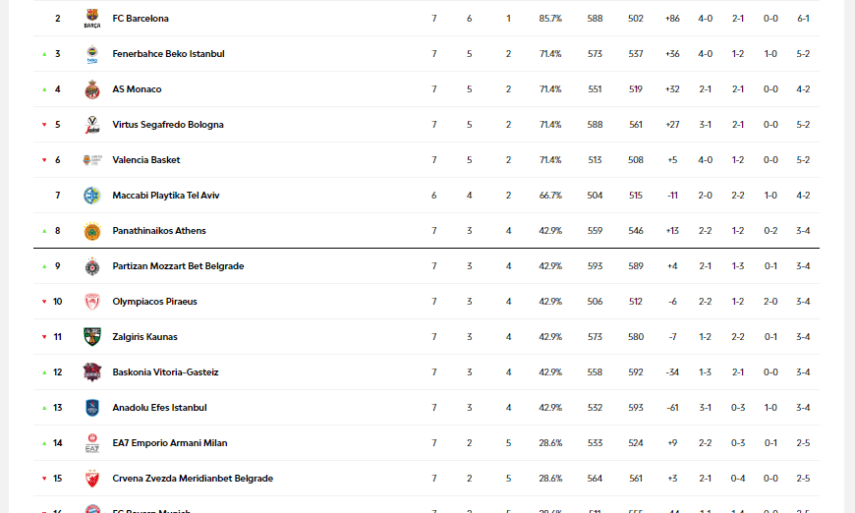Select the Olympiacos Piraeus team name
The image size is (855, 513).
pos(155,301)
